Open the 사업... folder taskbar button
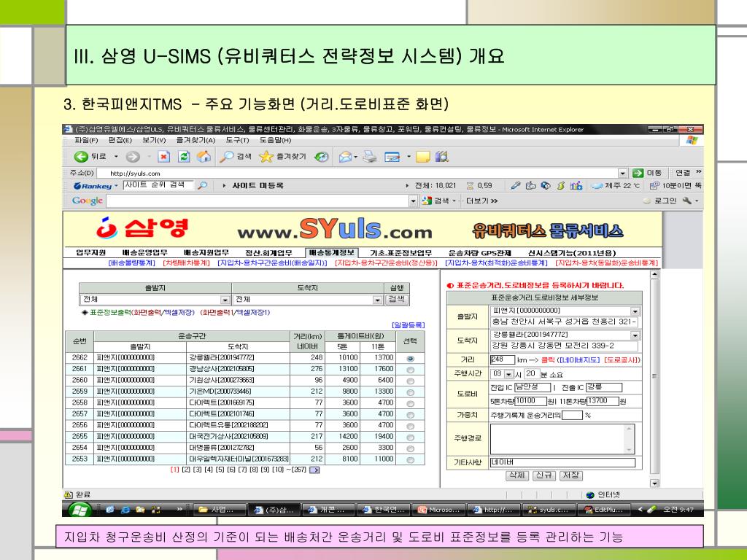 (x=220, y=510)
